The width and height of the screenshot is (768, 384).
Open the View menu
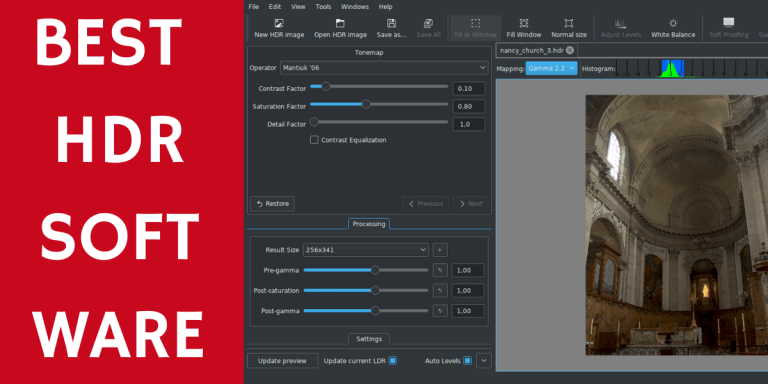pos(298,7)
